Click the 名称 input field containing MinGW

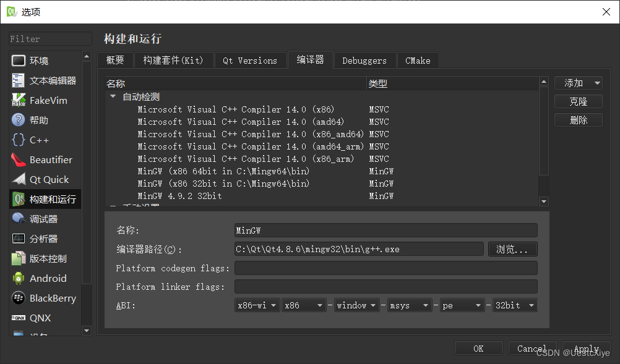386,230
